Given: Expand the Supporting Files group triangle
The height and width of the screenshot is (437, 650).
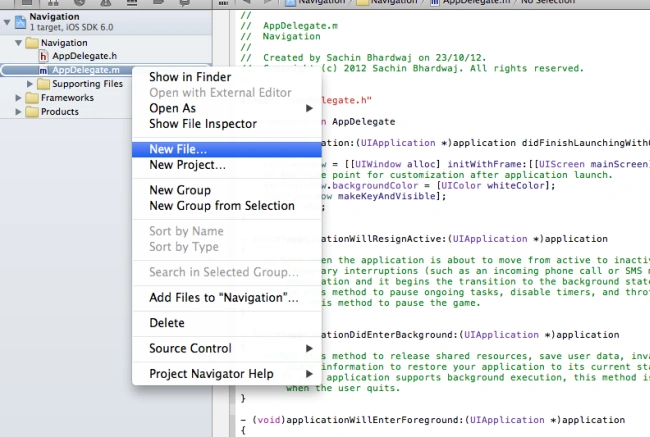Looking at the screenshot, I should tap(29, 84).
